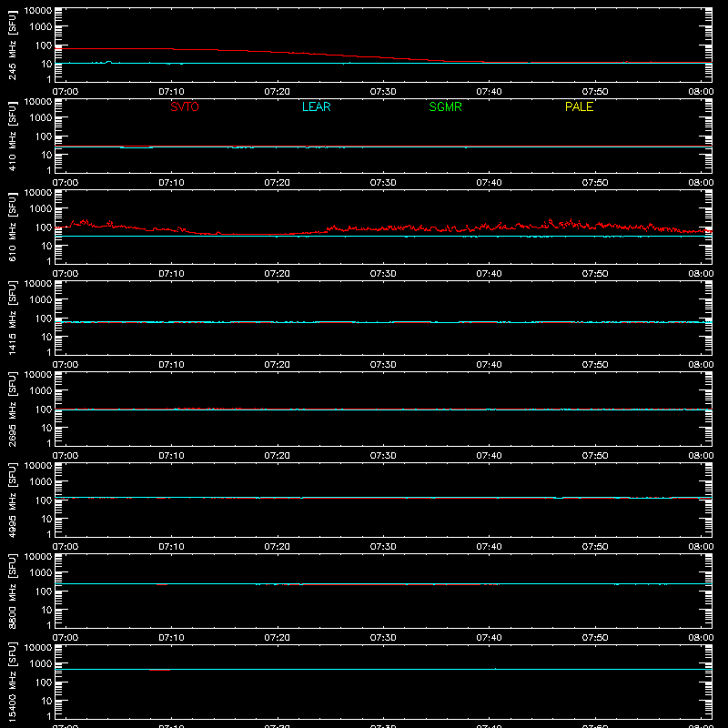Screen dimensions: 728x728
Task: Click 07:10 tick label below 245 MHz panel
Action: click(x=171, y=92)
